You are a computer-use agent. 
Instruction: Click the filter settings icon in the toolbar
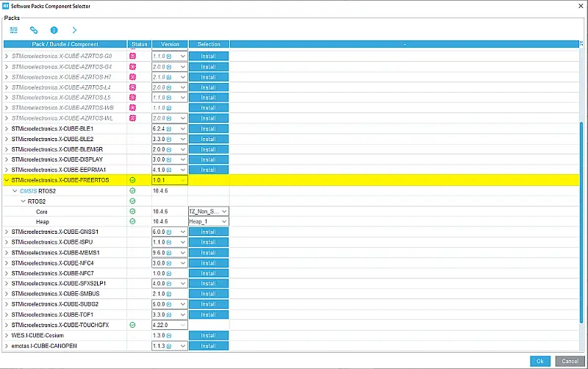(x=14, y=30)
